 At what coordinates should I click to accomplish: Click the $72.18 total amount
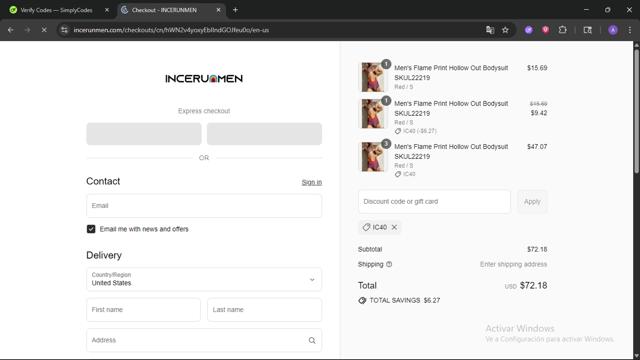pyautogui.click(x=533, y=285)
